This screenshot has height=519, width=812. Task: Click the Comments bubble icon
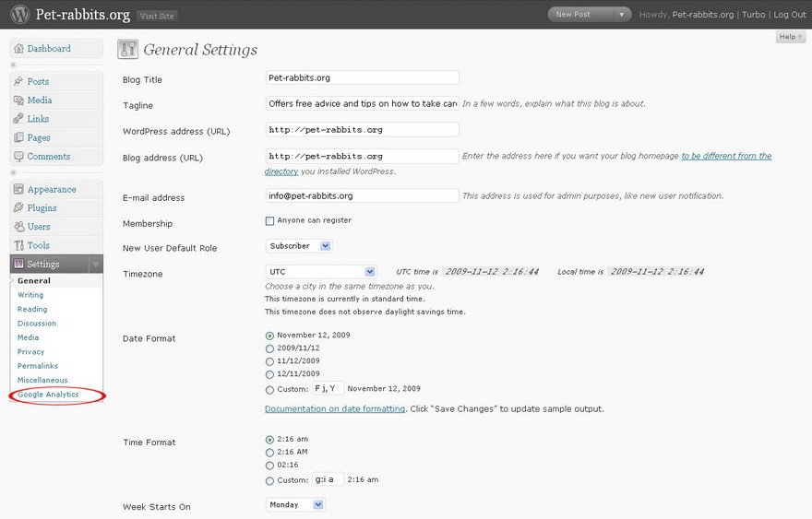[18, 157]
